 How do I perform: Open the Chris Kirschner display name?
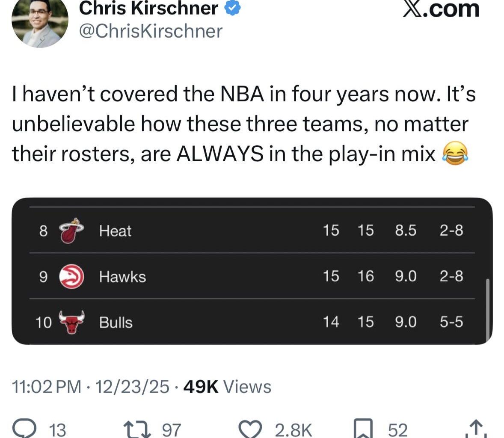click(148, 8)
